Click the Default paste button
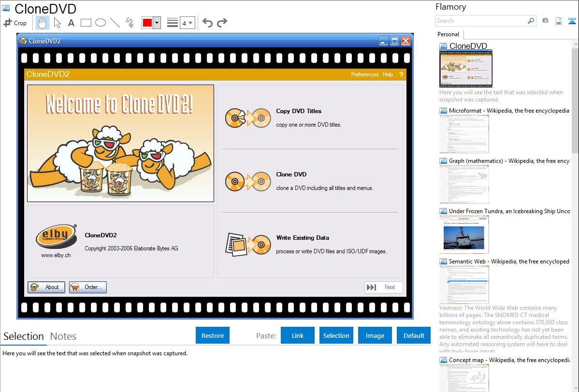The image size is (579, 392). (414, 335)
